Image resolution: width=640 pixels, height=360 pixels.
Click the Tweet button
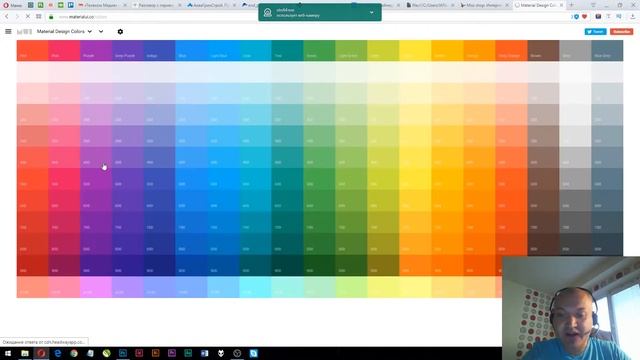(x=596, y=31)
